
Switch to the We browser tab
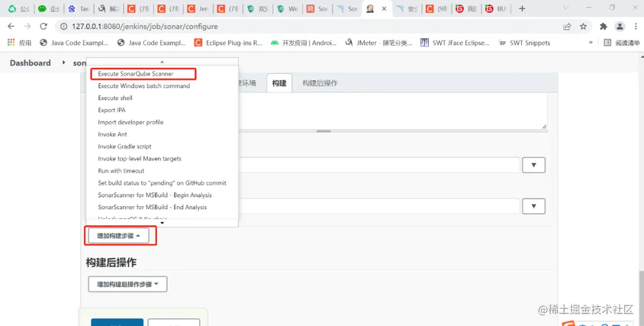[x=287, y=8]
